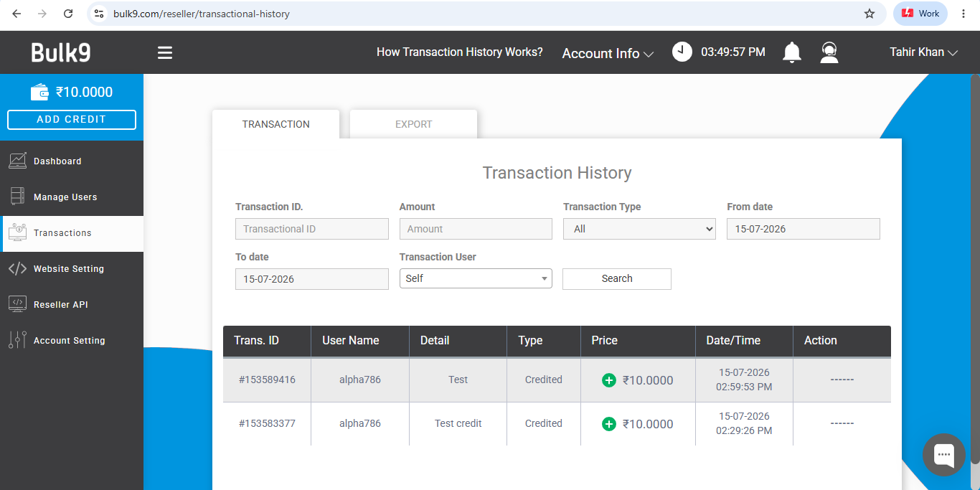
Task: Click the Dashboard chart icon
Action: pyautogui.click(x=18, y=161)
